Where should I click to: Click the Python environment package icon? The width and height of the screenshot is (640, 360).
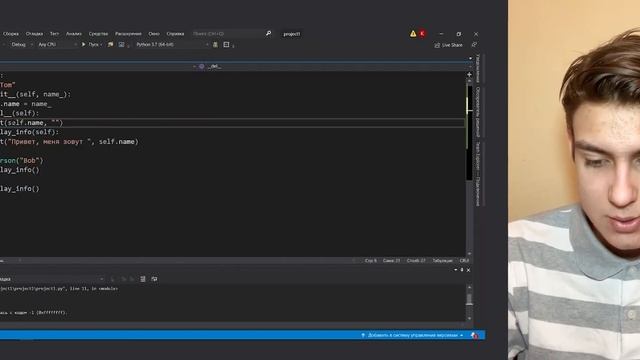[x=215, y=44]
